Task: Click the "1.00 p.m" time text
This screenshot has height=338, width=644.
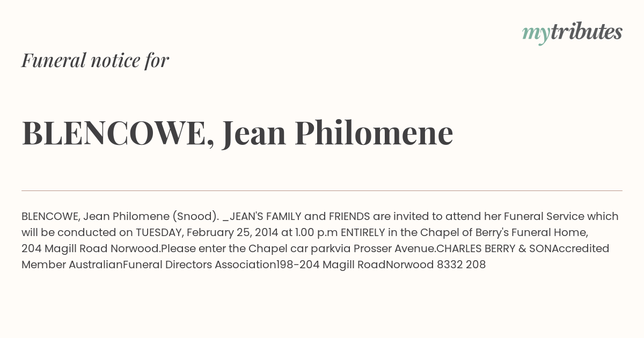Action: [316, 232]
